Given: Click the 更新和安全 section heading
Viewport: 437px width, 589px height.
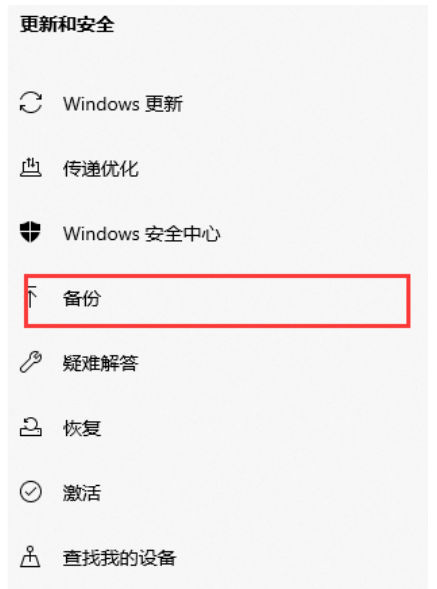Looking at the screenshot, I should [67, 24].
